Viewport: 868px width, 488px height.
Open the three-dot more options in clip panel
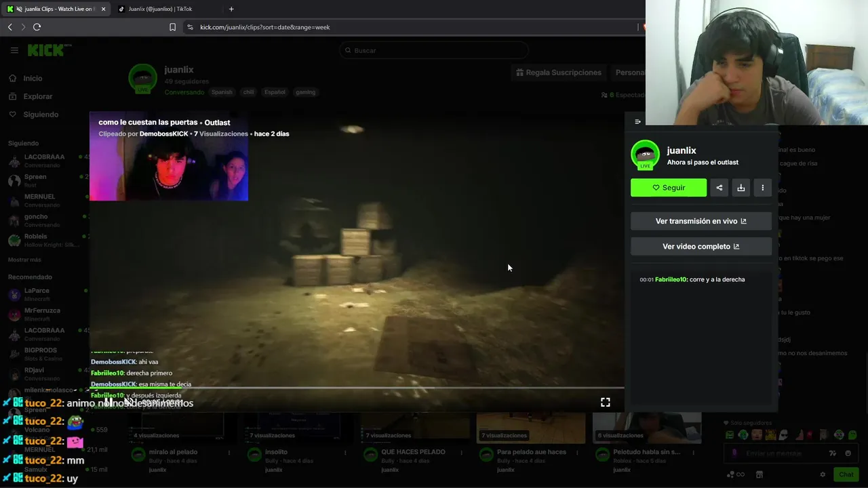pos(763,188)
